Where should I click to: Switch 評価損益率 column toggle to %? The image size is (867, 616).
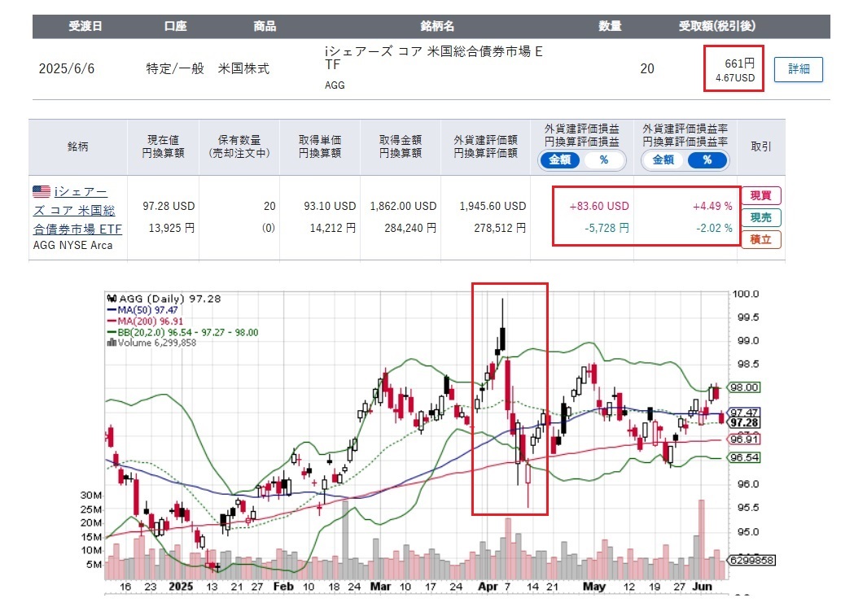707,160
